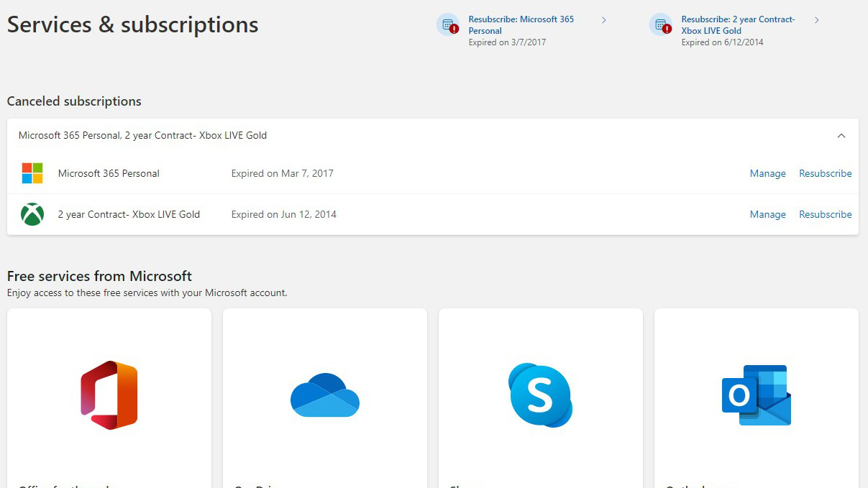The height and width of the screenshot is (488, 868).
Task: Click the Skype logo icon
Action: pos(540,395)
